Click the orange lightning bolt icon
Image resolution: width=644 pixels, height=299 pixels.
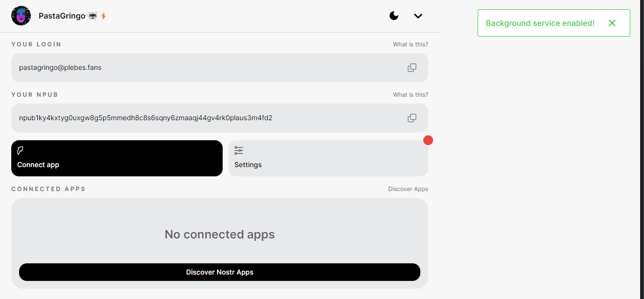tap(103, 16)
